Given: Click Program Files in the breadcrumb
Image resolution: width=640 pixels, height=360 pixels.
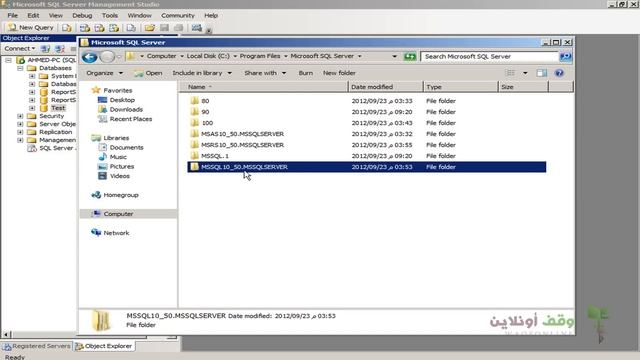Looking at the screenshot, I should [x=260, y=56].
